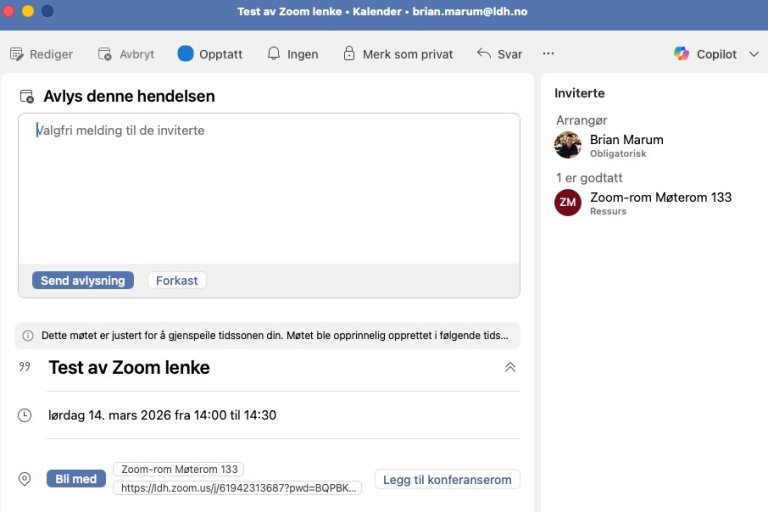
Task: Click the Rediger label in toolbar
Action: (x=51, y=54)
